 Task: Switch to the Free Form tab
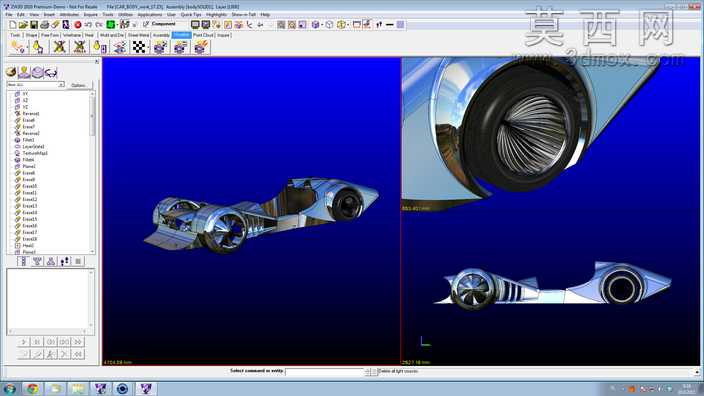click(50, 35)
